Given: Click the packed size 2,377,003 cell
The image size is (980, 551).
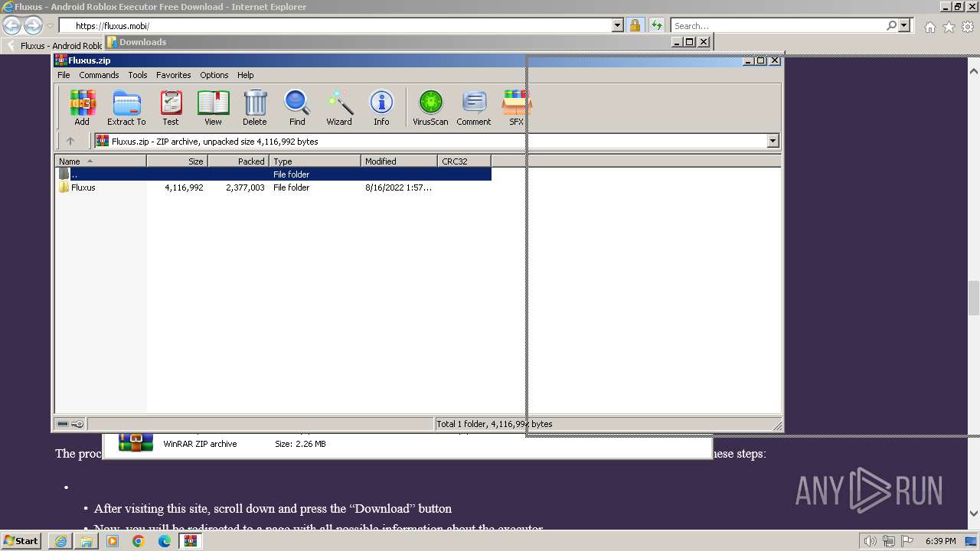Looking at the screenshot, I should tap(245, 187).
